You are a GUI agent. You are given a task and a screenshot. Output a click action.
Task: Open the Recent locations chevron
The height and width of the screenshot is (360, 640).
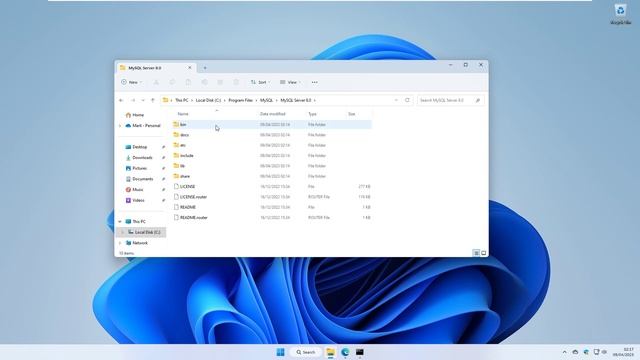click(143, 100)
